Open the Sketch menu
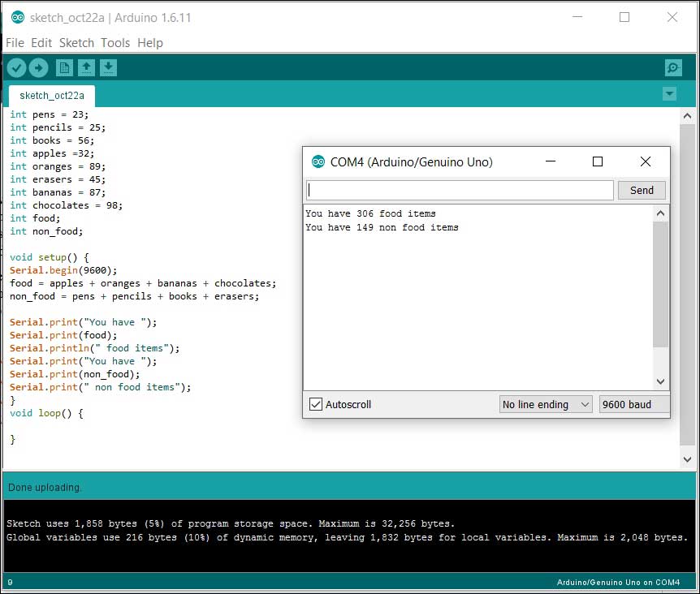 [77, 43]
